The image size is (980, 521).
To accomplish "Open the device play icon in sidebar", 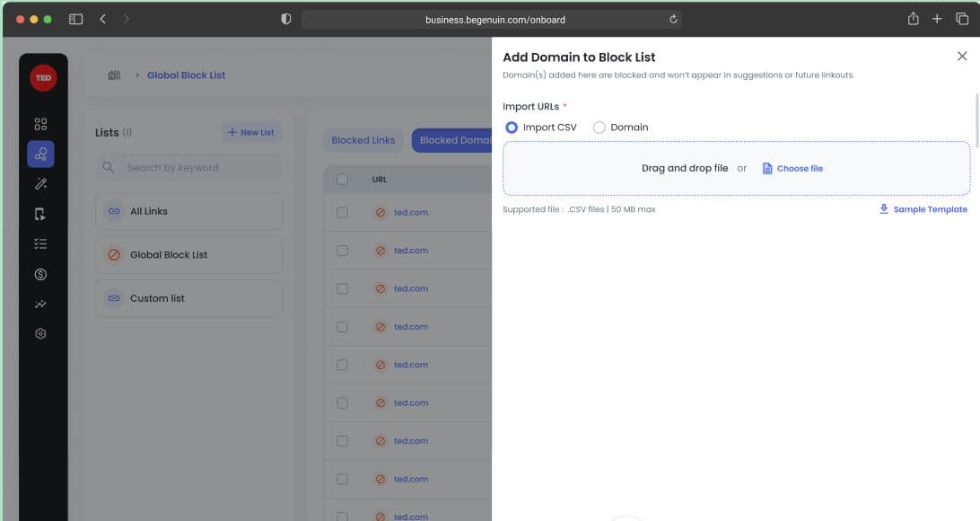I will pos(40,214).
